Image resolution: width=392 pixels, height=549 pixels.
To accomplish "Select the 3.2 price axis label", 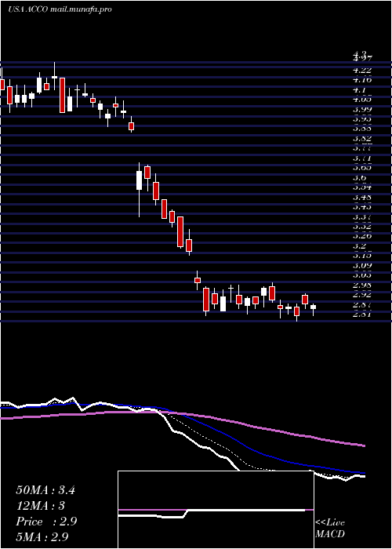I will [x=360, y=245].
